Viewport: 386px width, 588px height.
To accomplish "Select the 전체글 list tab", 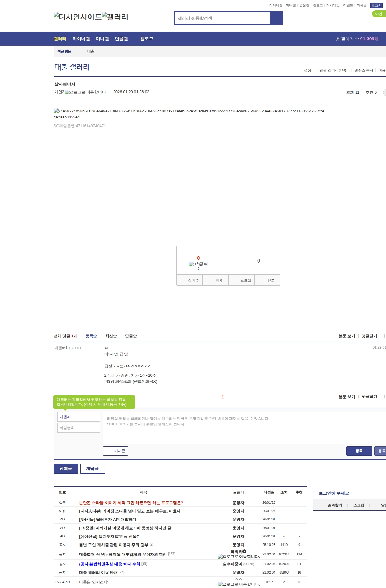I will click(x=66, y=469).
